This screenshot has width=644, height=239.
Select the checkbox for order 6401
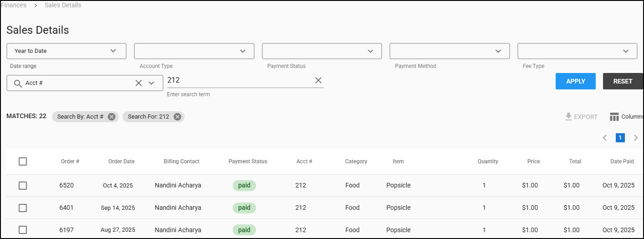click(23, 208)
